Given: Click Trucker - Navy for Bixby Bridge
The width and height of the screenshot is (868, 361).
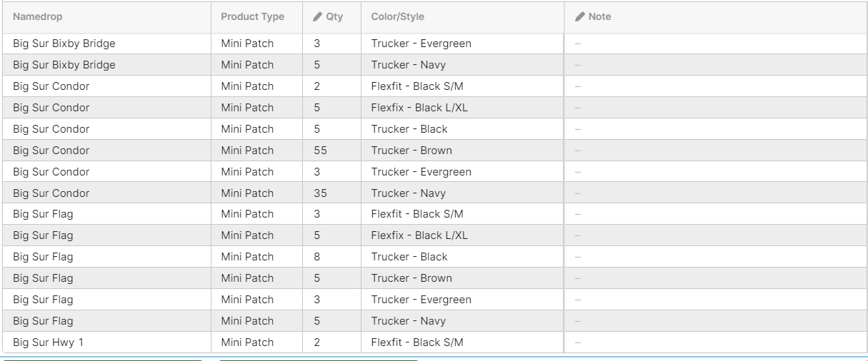Looking at the screenshot, I should point(408,65).
